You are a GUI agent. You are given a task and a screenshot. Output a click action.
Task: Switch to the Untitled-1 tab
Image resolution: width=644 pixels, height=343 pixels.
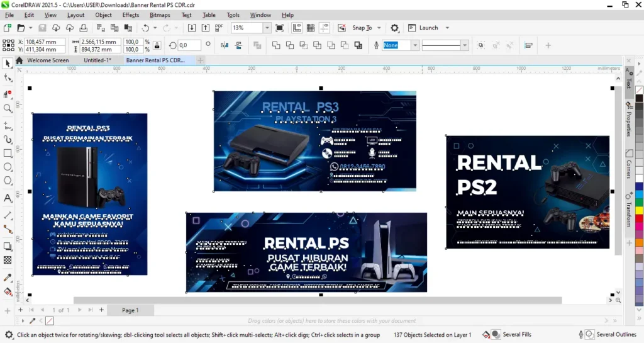pos(97,60)
